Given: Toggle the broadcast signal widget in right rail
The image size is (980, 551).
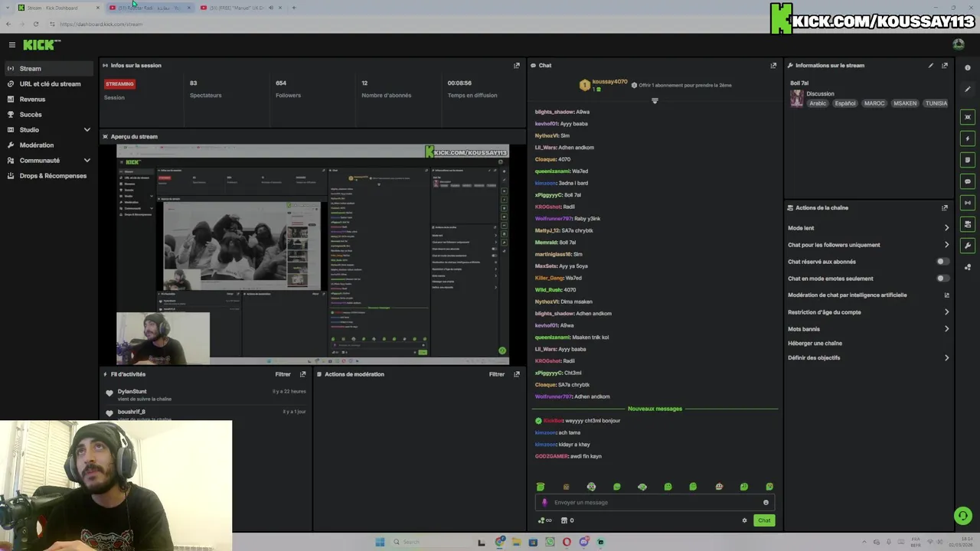Looking at the screenshot, I should coord(968,203).
